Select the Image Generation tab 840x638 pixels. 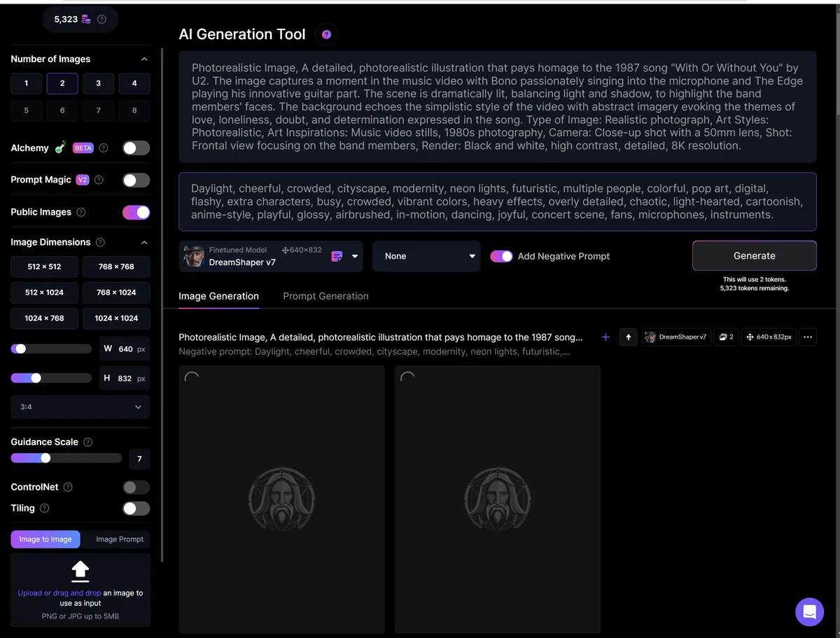tap(218, 296)
